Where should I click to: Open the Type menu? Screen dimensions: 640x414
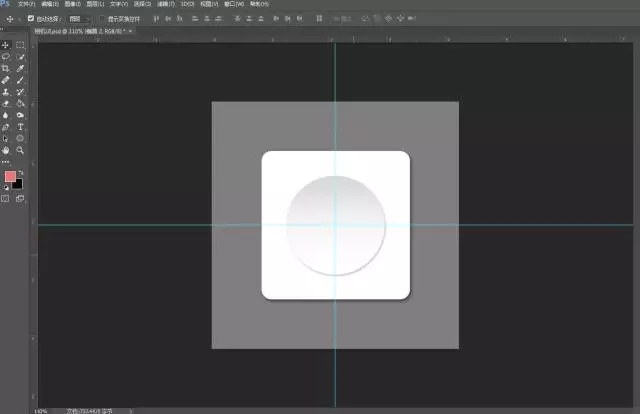(x=119, y=4)
